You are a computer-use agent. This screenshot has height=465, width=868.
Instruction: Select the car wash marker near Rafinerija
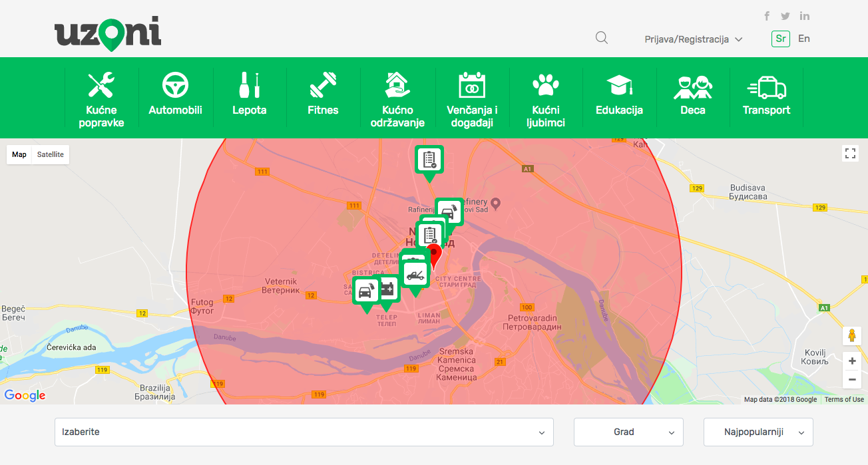point(449,212)
